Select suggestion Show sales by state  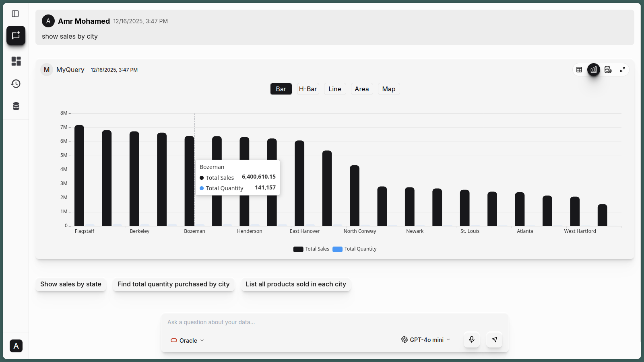click(x=71, y=284)
